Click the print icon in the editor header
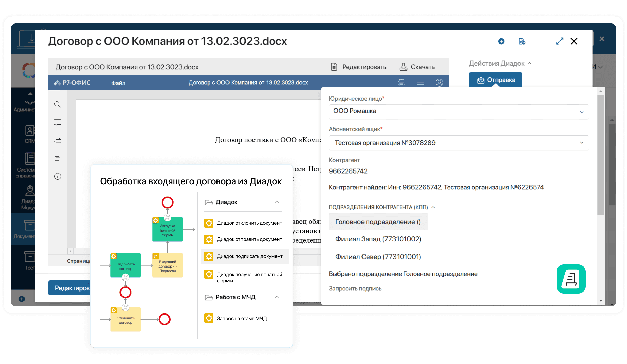Image resolution: width=627 pixels, height=364 pixels. [x=401, y=83]
